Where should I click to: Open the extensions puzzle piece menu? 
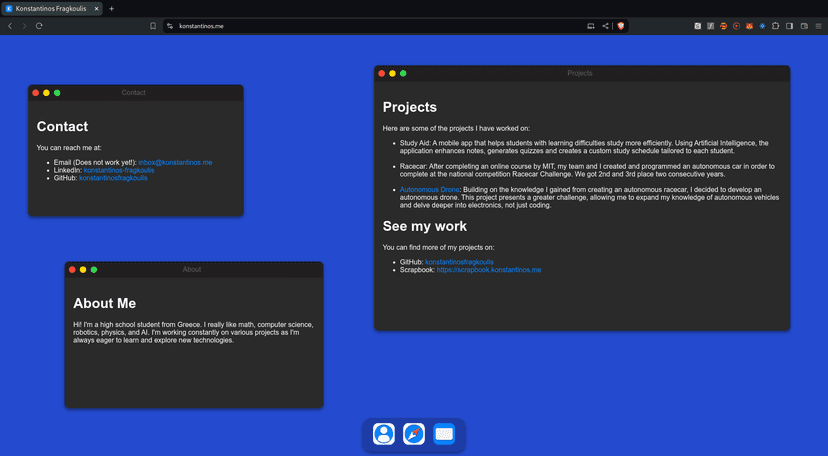776,26
